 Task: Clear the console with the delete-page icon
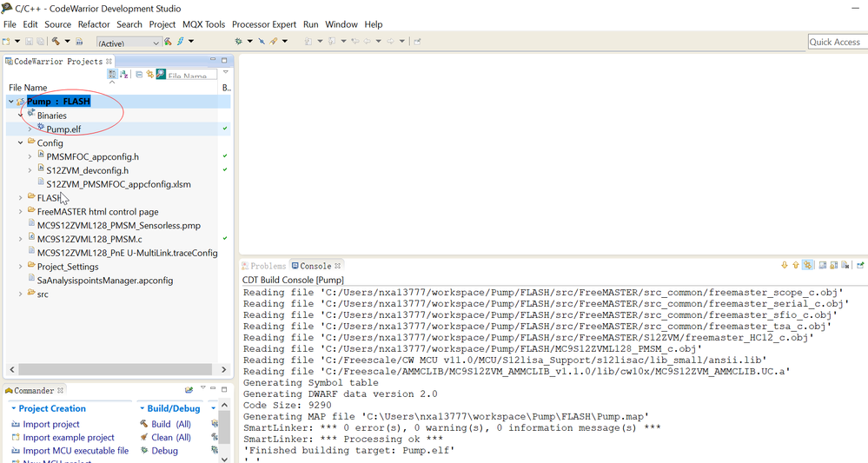(845, 265)
